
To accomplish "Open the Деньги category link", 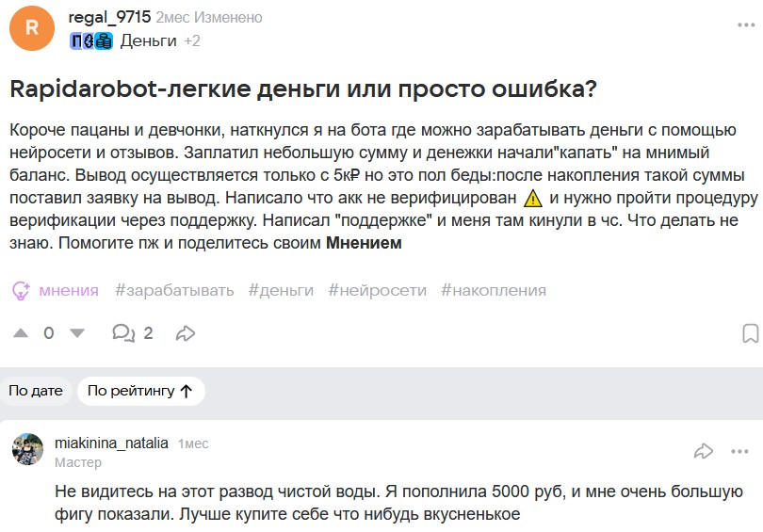I will pos(149,40).
